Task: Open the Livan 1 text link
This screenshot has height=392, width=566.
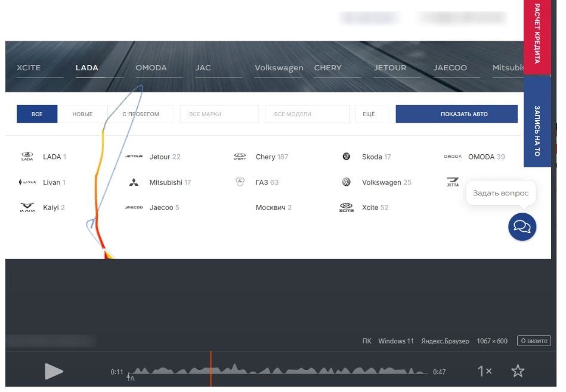Action: click(x=54, y=182)
